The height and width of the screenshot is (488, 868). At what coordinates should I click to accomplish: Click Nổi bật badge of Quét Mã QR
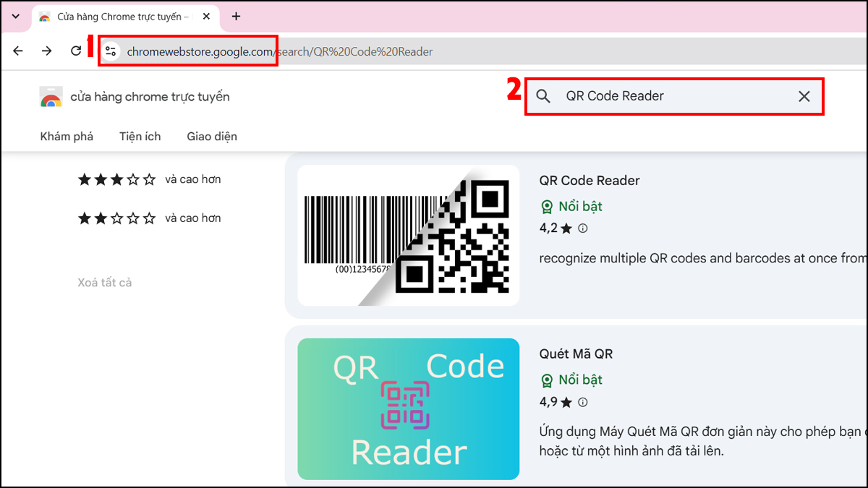coord(571,380)
